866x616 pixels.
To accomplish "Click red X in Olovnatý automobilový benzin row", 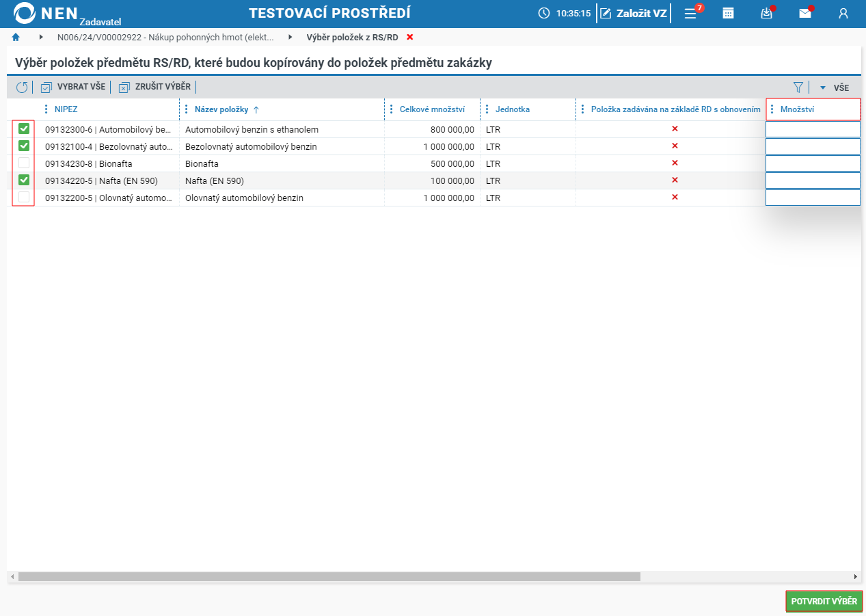I will pyautogui.click(x=675, y=197).
